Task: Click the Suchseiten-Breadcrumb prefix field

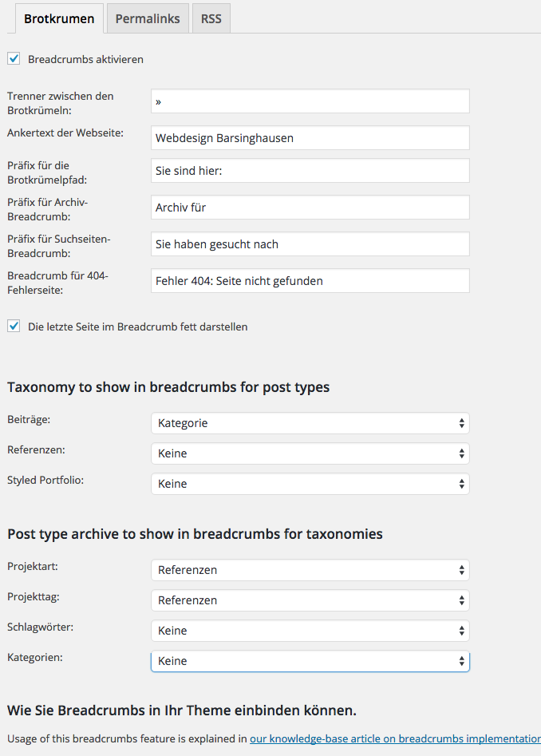Action: tap(310, 244)
